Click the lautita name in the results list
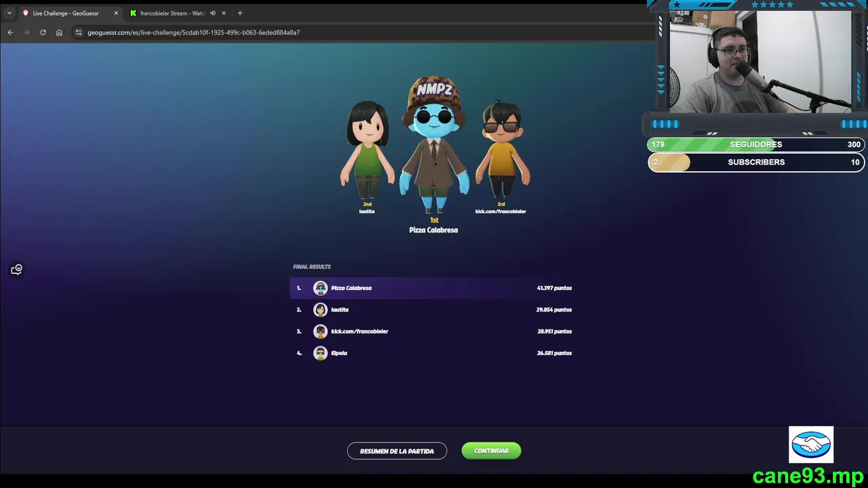Image resolution: width=868 pixels, height=488 pixels. 340,310
